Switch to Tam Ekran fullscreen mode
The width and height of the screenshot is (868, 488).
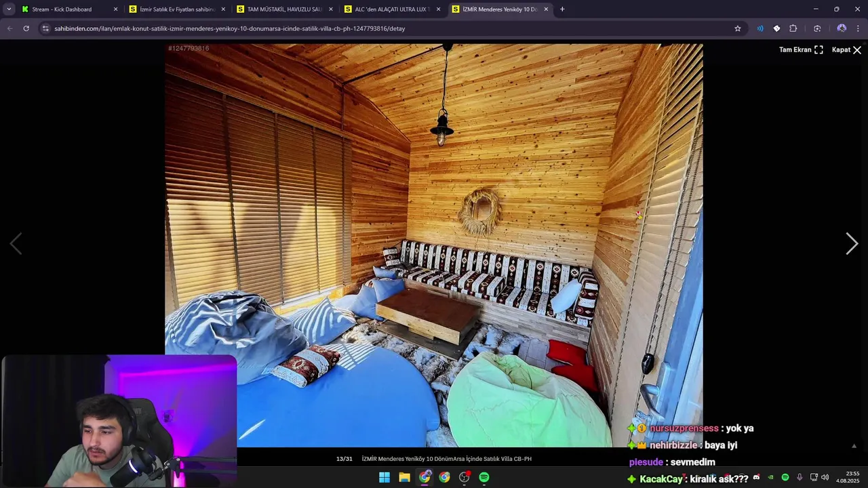click(801, 50)
